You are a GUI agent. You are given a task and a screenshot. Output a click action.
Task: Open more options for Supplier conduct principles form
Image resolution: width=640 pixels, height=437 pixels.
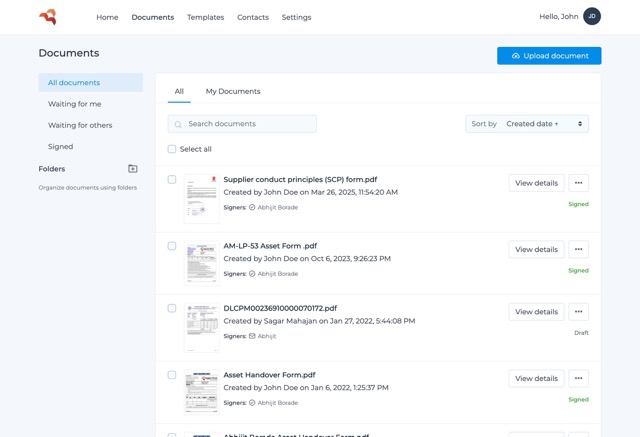[x=578, y=183]
